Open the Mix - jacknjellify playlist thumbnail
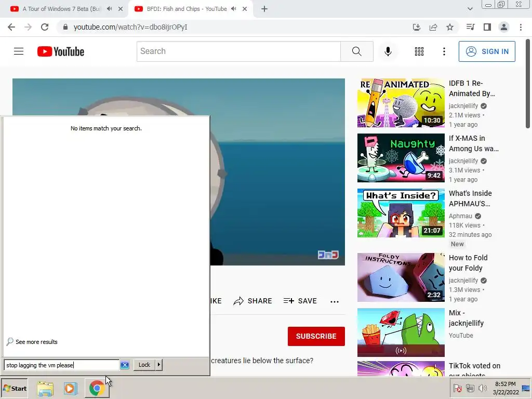Image resolution: width=532 pixels, height=399 pixels. point(401,332)
